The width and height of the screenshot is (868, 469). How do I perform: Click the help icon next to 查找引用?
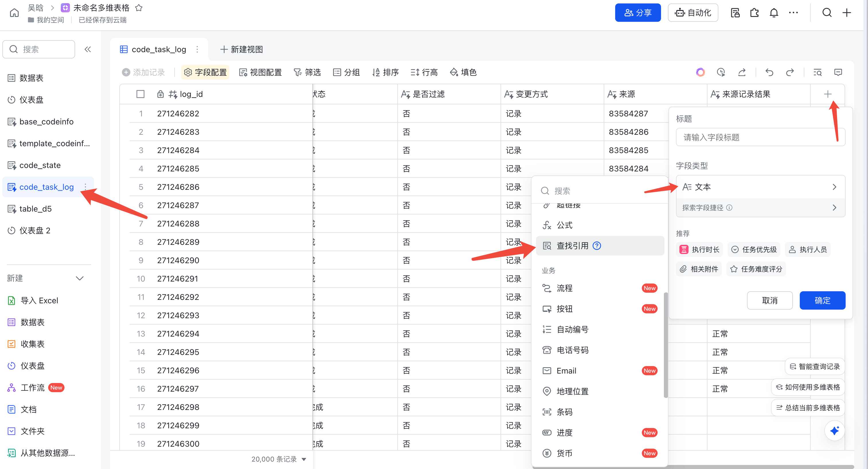(x=597, y=246)
